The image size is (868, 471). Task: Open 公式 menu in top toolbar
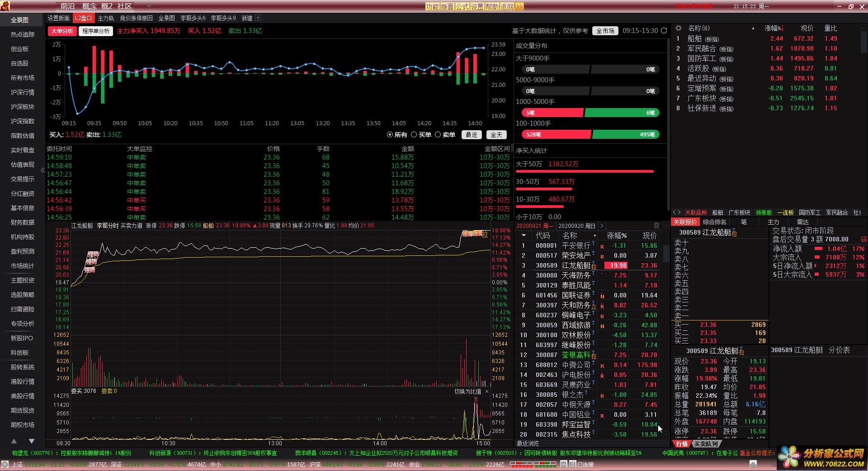pos(462,6)
